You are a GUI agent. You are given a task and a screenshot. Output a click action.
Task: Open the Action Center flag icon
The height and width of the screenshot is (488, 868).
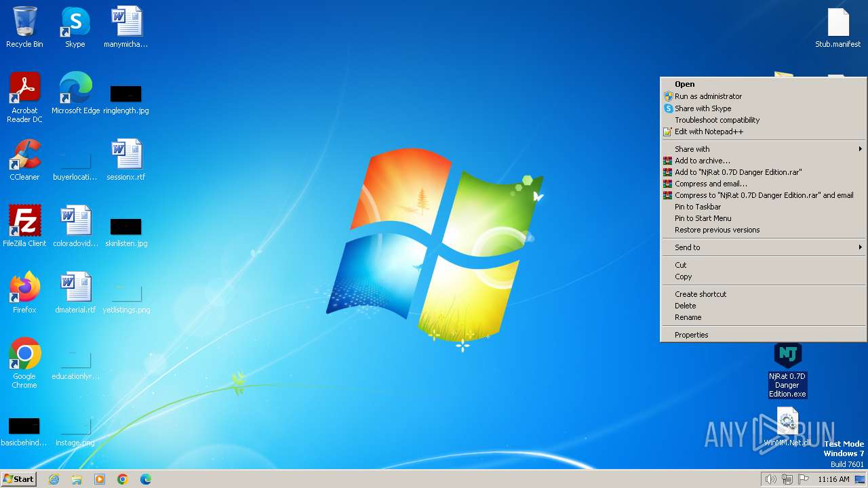(804, 479)
